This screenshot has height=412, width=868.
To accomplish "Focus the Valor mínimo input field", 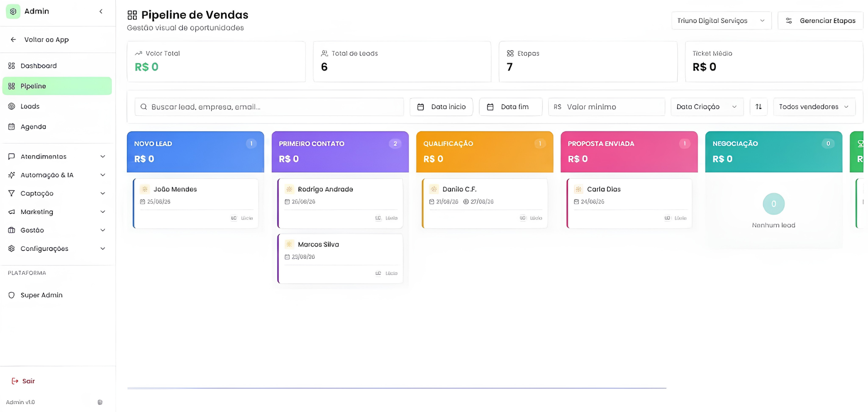I will click(x=606, y=107).
